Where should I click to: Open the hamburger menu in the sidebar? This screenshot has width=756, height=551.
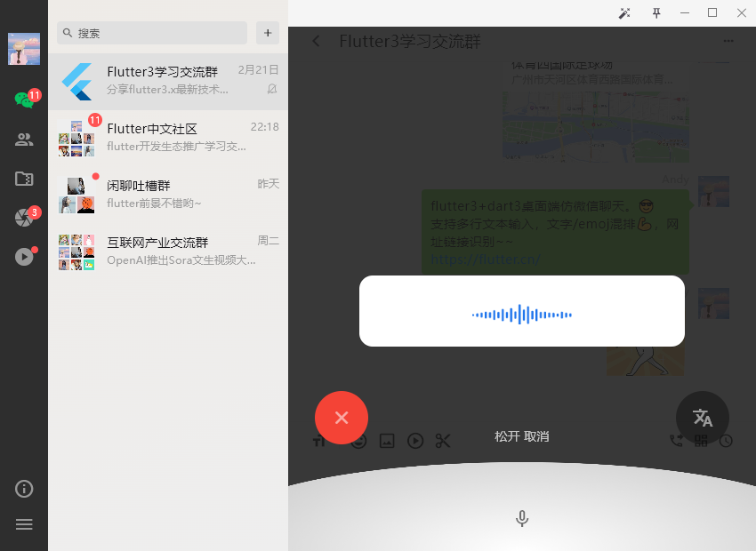(24, 524)
